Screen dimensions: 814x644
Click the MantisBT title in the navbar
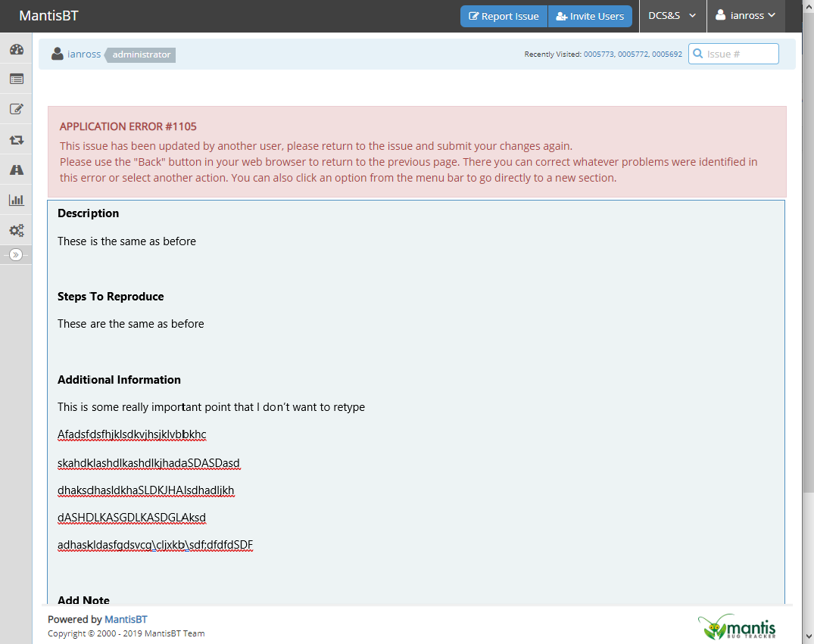(x=48, y=16)
